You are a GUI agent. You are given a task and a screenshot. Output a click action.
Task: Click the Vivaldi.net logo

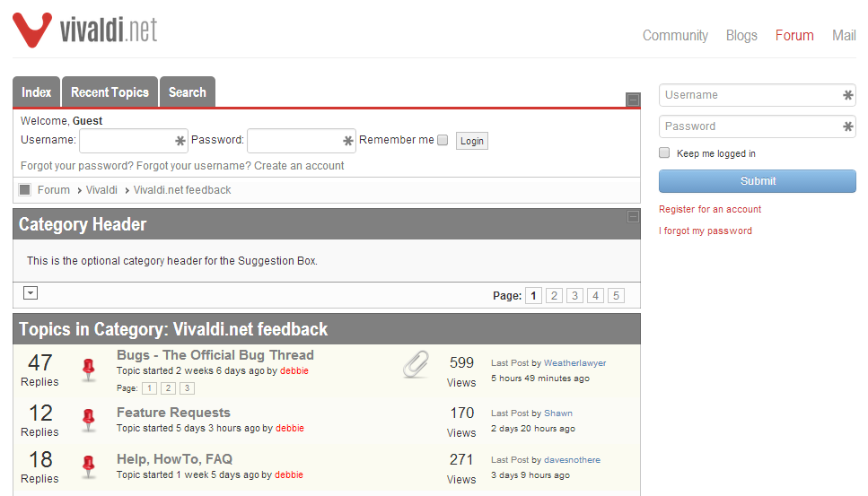click(85, 30)
